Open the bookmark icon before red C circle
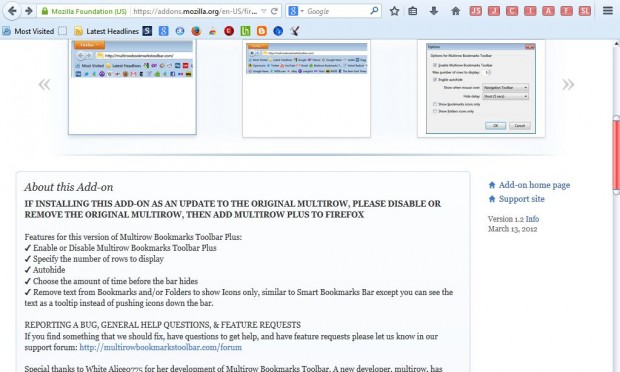The width and height of the screenshot is (620, 372). [x=213, y=31]
